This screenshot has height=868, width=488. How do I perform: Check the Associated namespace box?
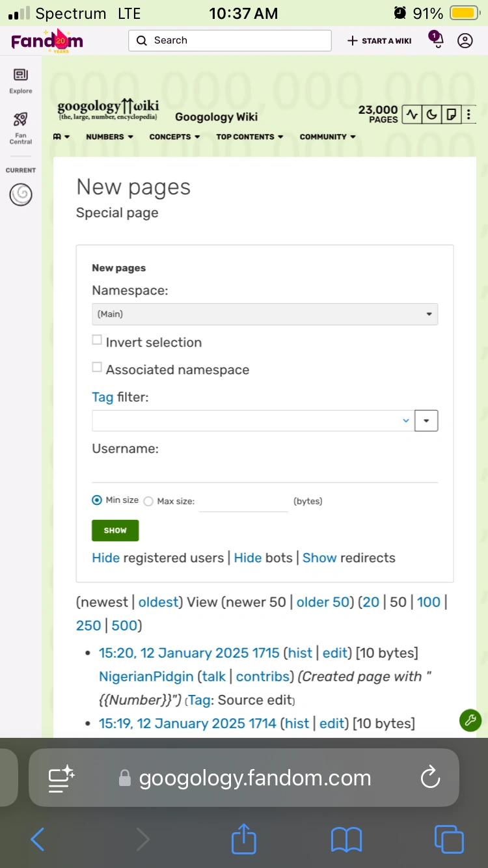(x=97, y=367)
